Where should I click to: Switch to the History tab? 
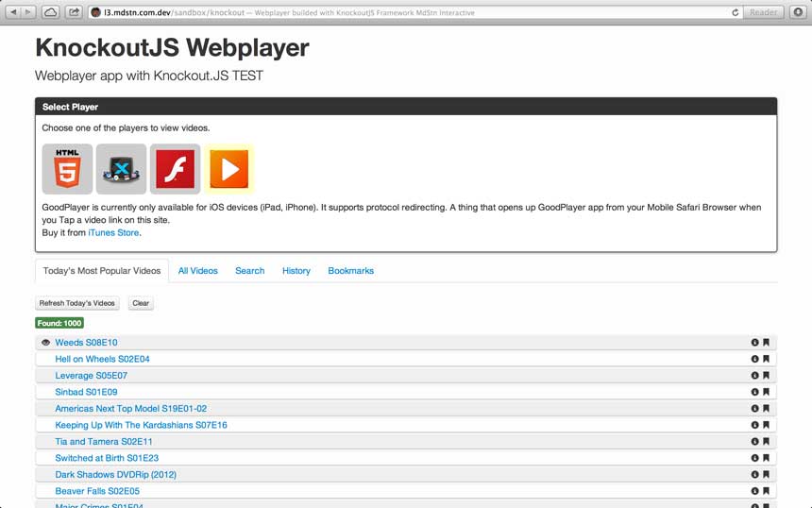tap(296, 271)
